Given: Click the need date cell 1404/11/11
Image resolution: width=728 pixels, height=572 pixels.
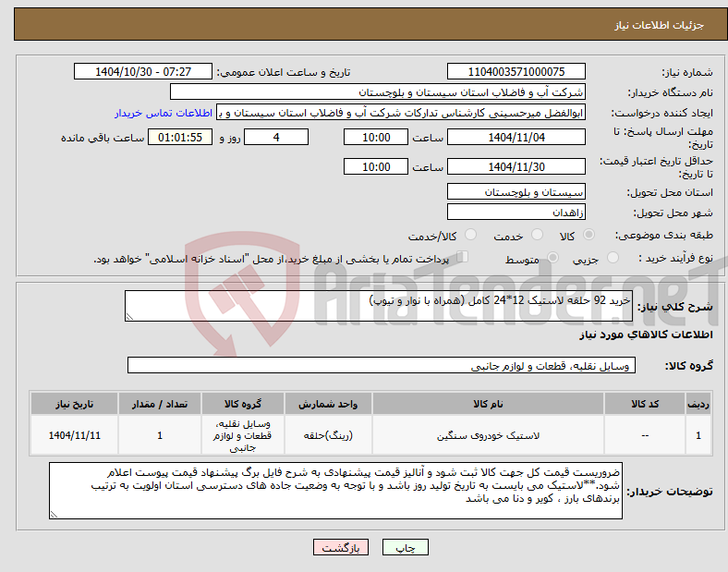Looking at the screenshot, I should coord(74,435).
